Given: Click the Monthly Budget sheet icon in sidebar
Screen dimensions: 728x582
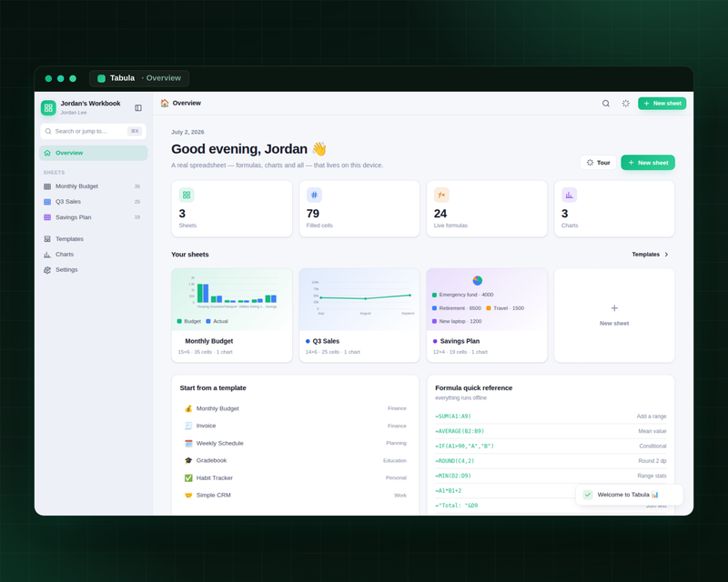Looking at the screenshot, I should coord(47,186).
